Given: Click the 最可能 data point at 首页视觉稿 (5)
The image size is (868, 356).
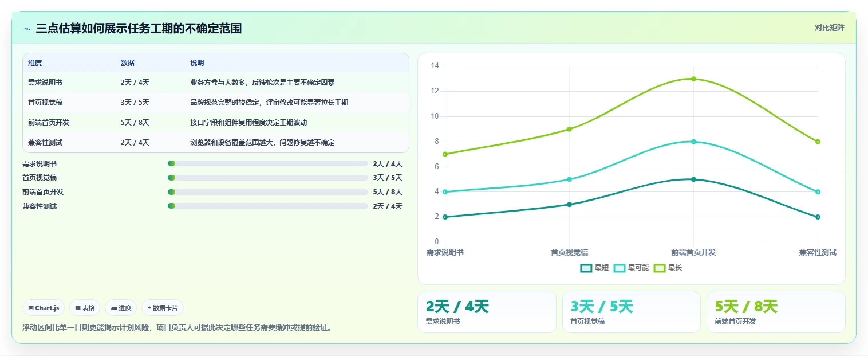Looking at the screenshot, I should (x=569, y=179).
